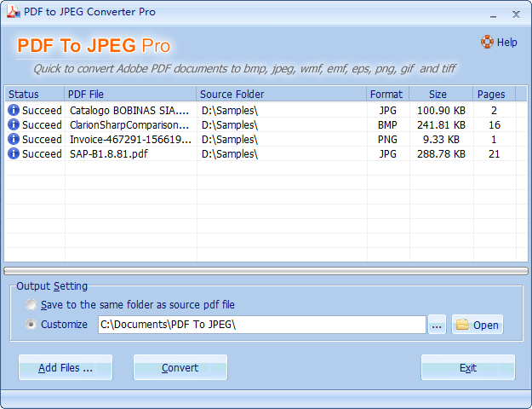Click the info icon for Invoice-467291 row
532x409 pixels.
point(13,139)
